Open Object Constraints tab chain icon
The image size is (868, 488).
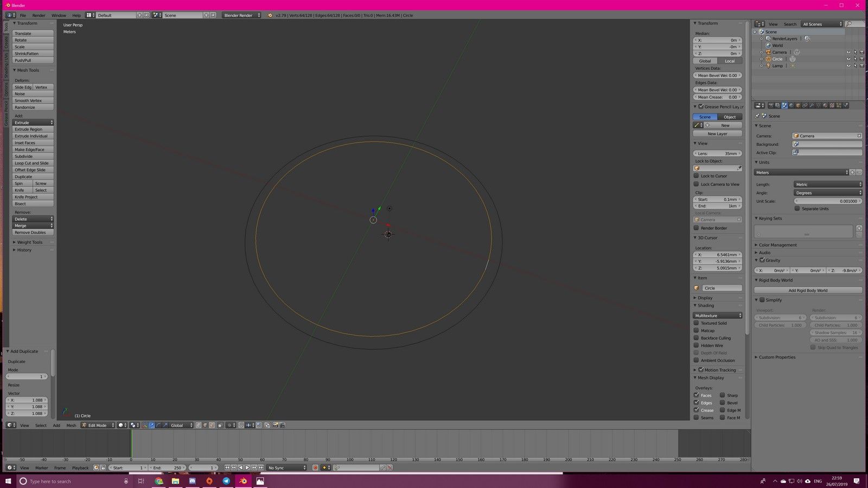point(805,105)
